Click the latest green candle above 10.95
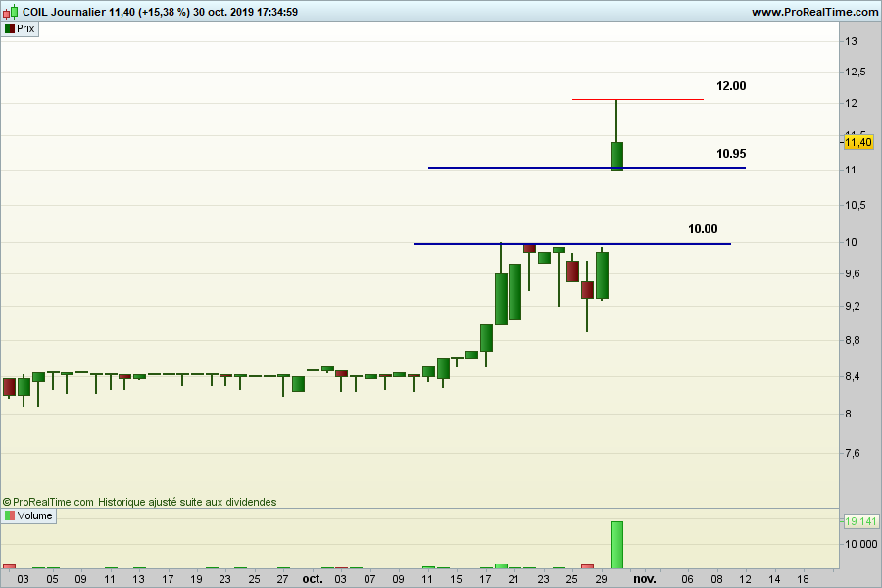 click(x=616, y=156)
